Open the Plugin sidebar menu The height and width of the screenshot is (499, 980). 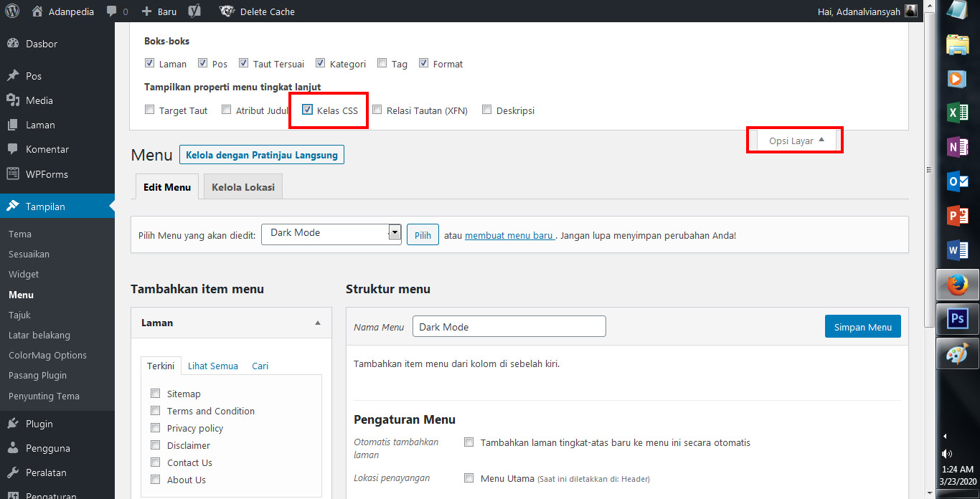point(39,424)
